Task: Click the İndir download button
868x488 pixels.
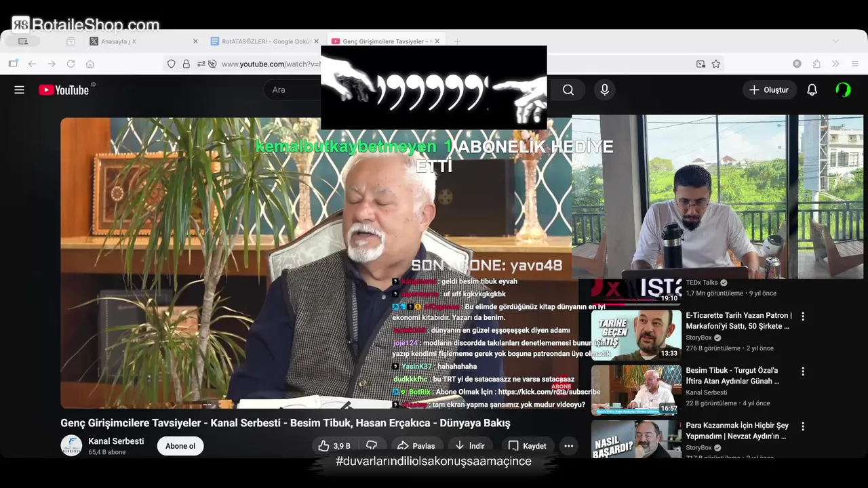Action: [471, 446]
